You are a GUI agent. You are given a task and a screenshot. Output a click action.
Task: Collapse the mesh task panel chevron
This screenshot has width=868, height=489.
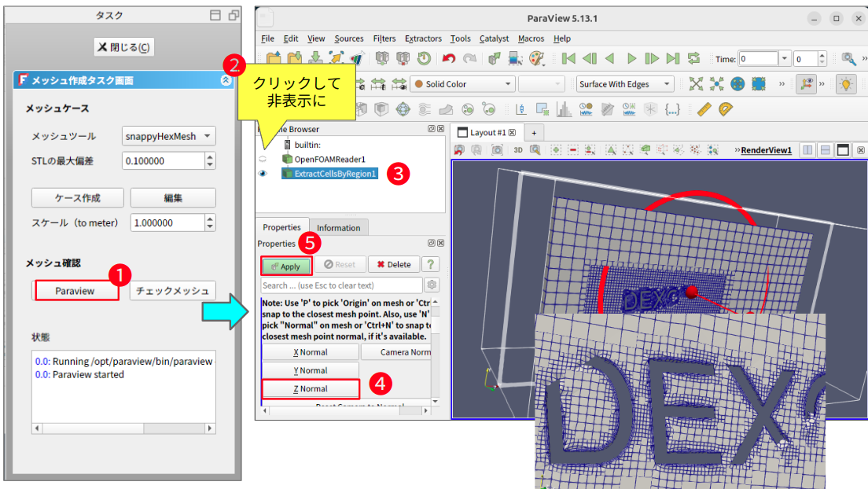pyautogui.click(x=226, y=80)
